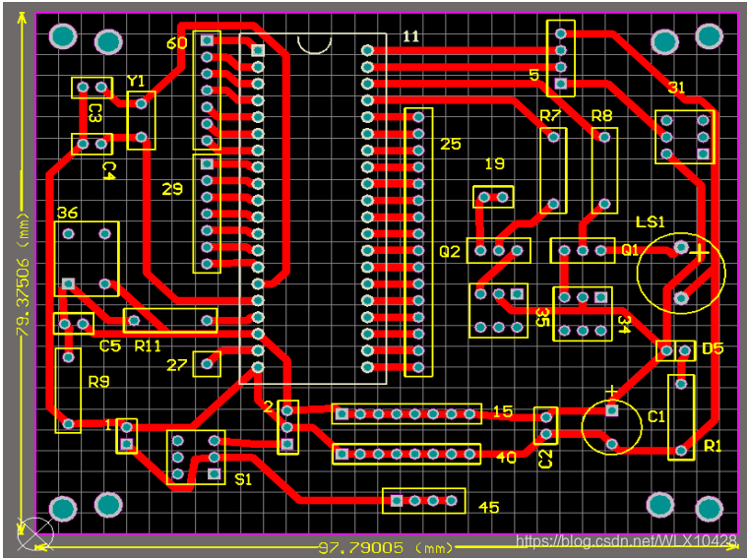The width and height of the screenshot is (747, 560).
Task: Select the R8 resistor designator
Action: [x=601, y=115]
